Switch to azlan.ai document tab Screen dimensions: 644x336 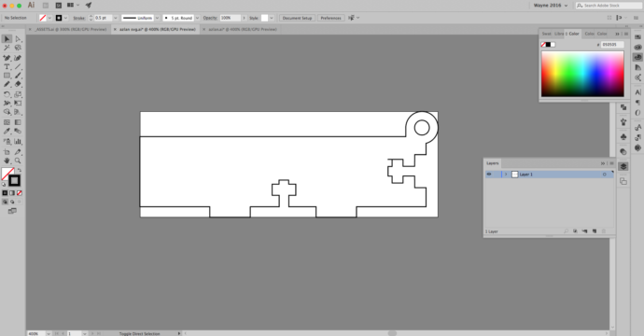click(243, 29)
